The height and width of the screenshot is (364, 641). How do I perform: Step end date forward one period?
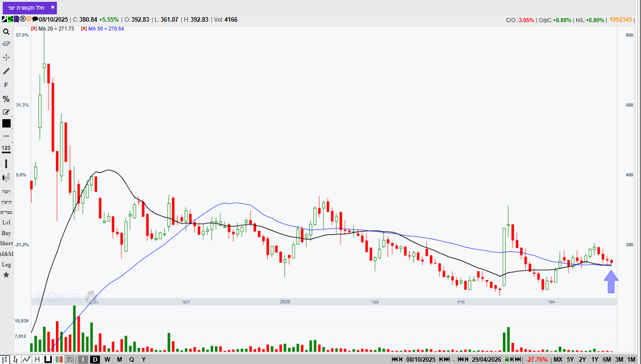click(x=512, y=359)
